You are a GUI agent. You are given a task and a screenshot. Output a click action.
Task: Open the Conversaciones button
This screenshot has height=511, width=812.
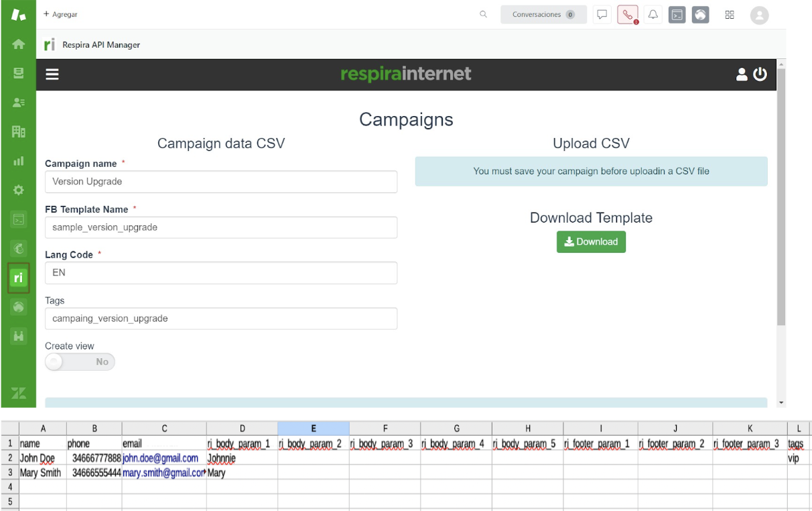click(x=543, y=15)
